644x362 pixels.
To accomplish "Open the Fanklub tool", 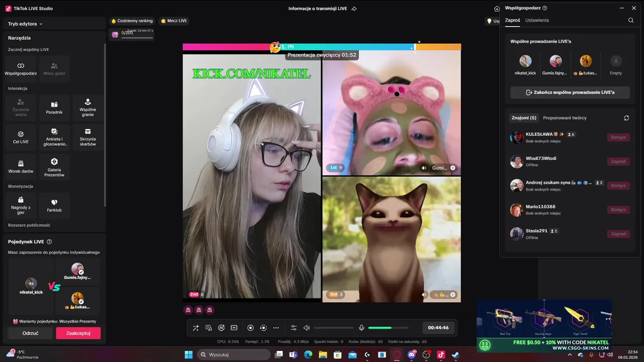I will click(x=54, y=206).
